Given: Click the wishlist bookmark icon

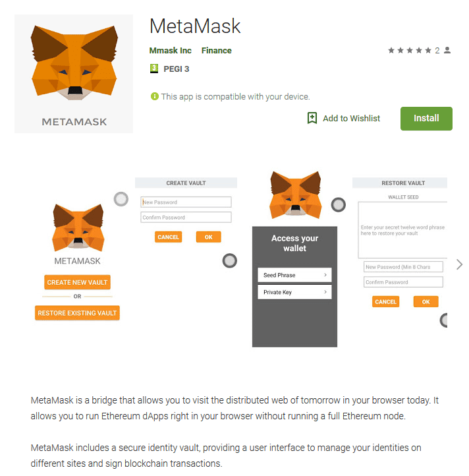Looking at the screenshot, I should pos(312,118).
